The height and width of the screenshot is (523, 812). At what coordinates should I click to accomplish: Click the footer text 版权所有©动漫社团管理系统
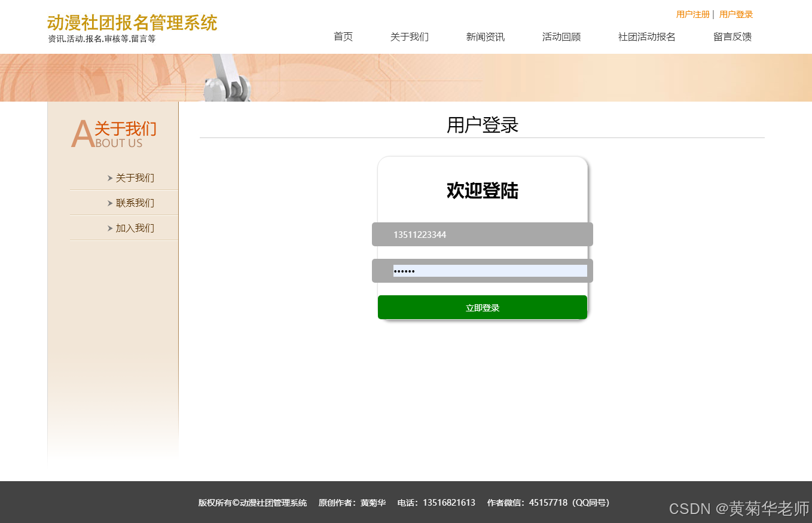point(252,503)
